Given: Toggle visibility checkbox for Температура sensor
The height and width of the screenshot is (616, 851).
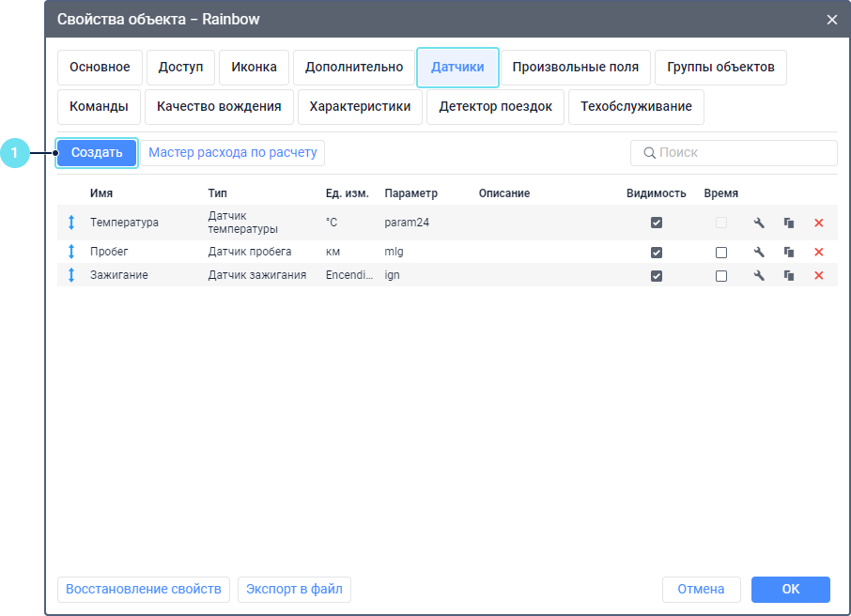Looking at the screenshot, I should point(657,223).
